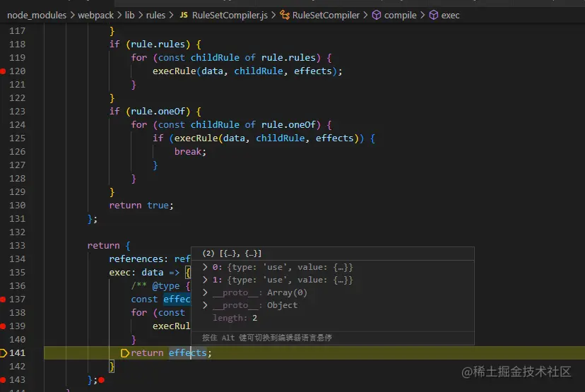Viewport: 585px width, 392px height.
Task: Click line number 141 in the gutter
Action: coord(17,353)
